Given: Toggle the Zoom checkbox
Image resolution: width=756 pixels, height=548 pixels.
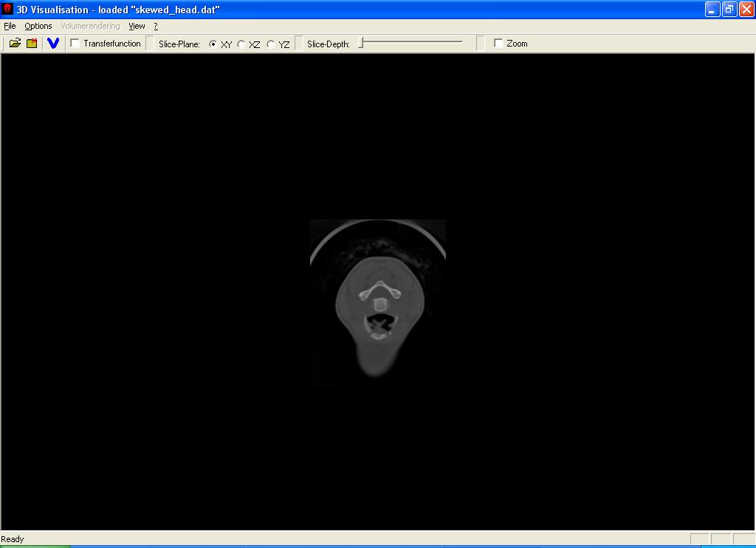Looking at the screenshot, I should (498, 44).
